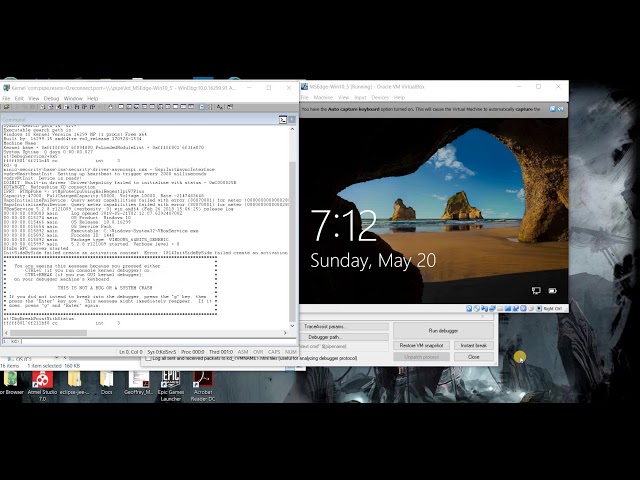This screenshot has width=640, height=480.
Task: Click the kd command input field
Action: click(x=158, y=341)
